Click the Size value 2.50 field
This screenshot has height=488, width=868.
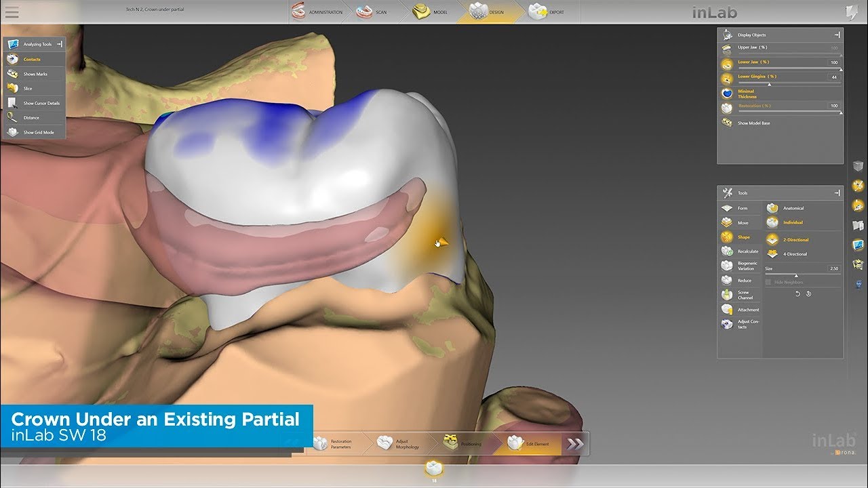(x=833, y=268)
